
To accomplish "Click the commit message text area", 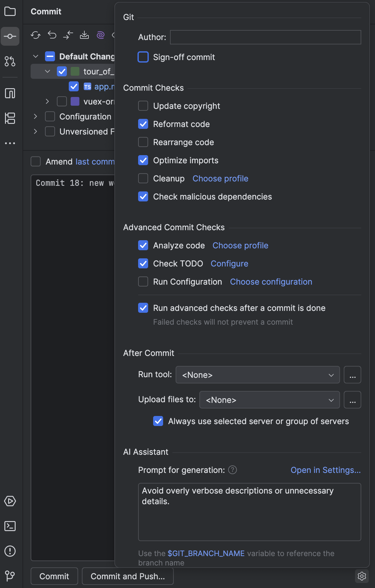I will pos(73,367).
